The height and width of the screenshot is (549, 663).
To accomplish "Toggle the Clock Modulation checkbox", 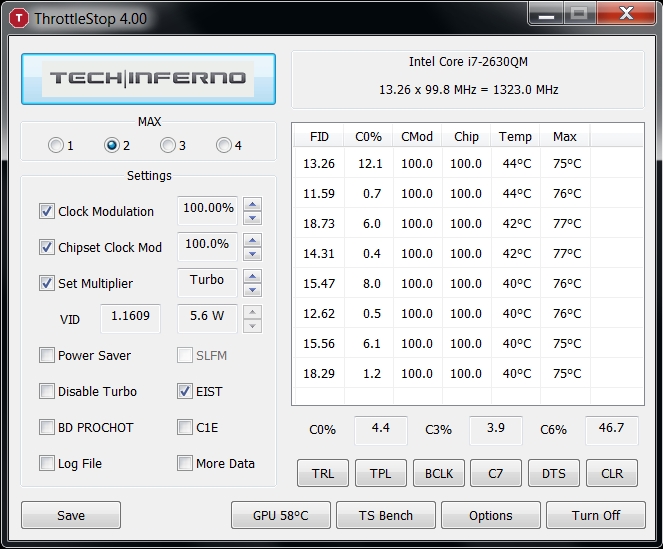I will pos(47,211).
